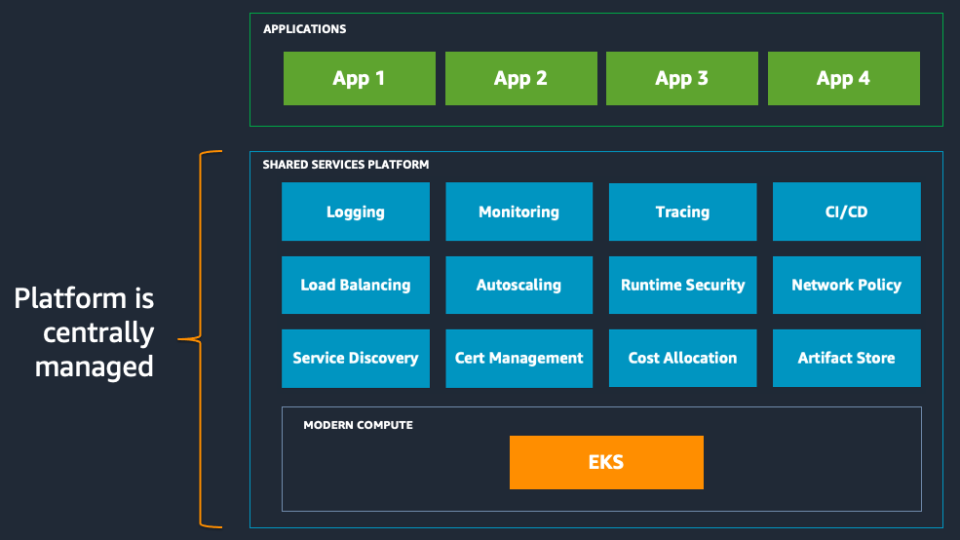960x540 pixels.
Task: Select the Network Policy tile
Action: 847,285
